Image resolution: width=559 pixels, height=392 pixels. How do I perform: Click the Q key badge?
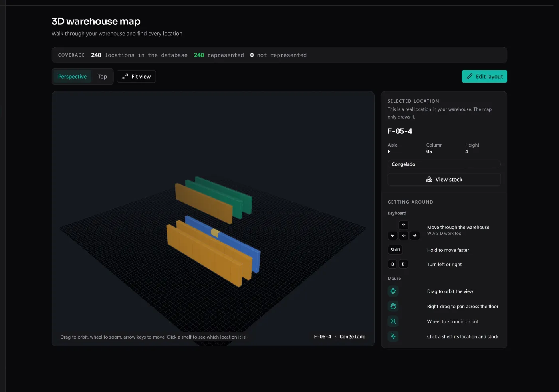point(392,264)
